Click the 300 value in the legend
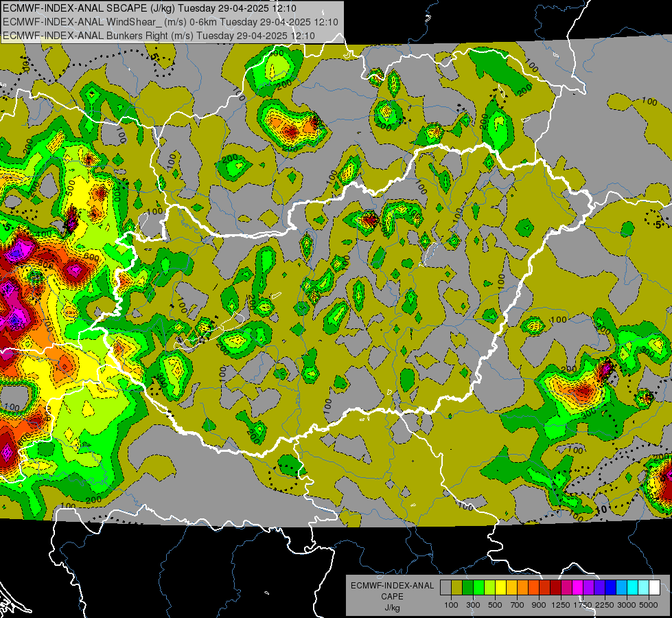 click(473, 605)
